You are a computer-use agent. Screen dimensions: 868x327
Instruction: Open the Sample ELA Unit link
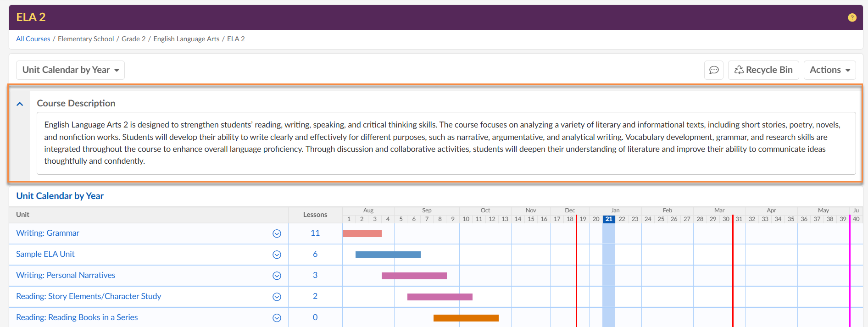[45, 254]
